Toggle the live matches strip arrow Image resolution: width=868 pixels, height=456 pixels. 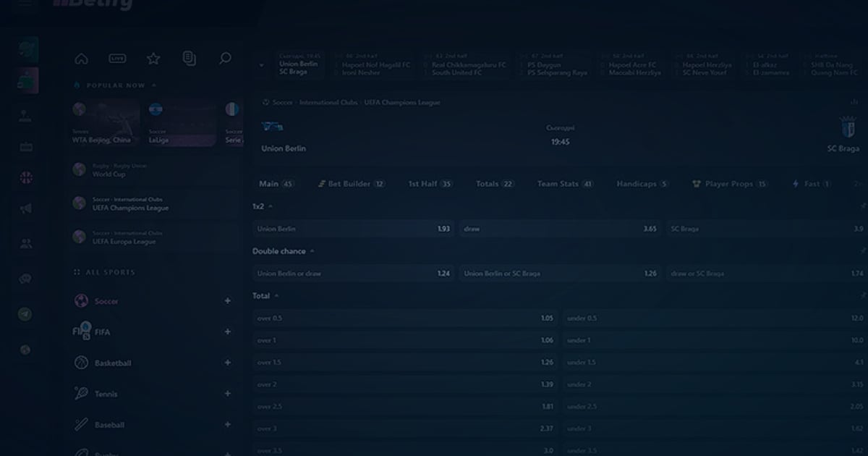click(261, 65)
